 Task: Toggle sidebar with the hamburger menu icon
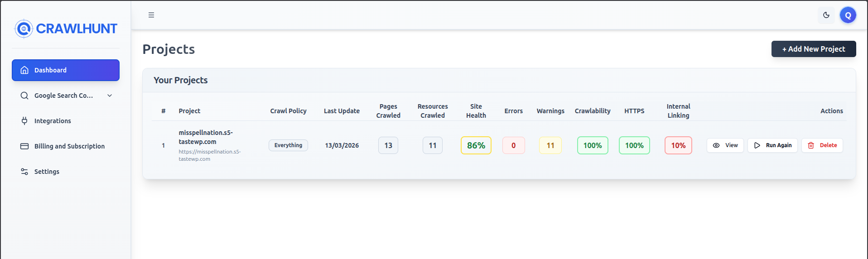point(151,15)
